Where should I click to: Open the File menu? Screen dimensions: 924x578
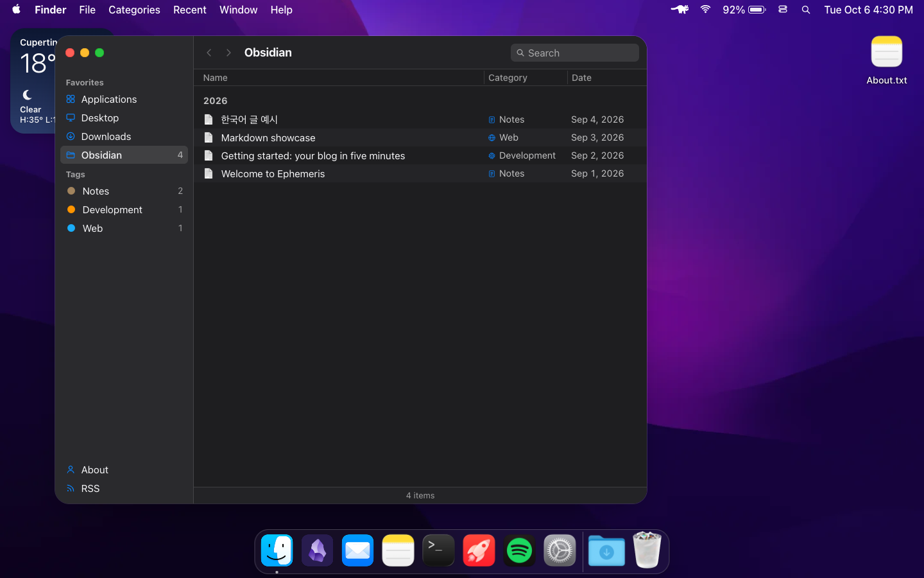pos(87,10)
